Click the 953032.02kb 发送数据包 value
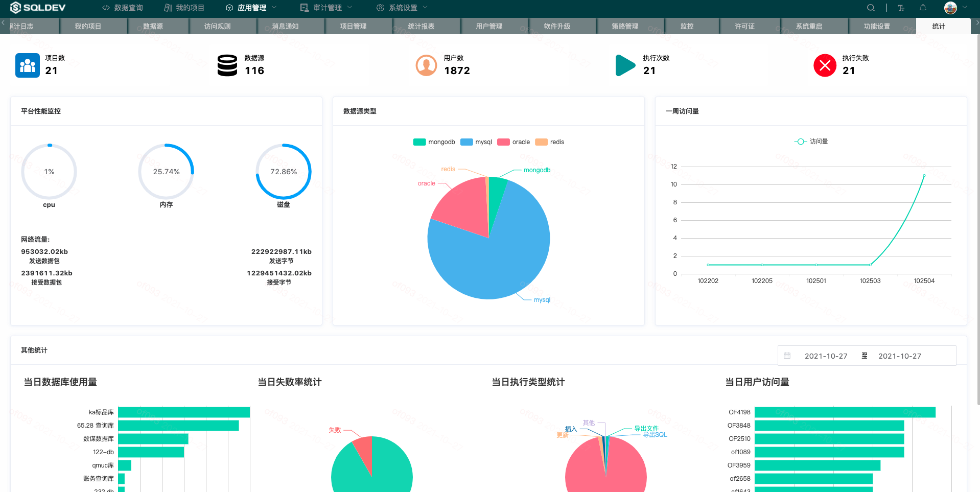Viewport: 980px width, 492px height. click(x=44, y=251)
